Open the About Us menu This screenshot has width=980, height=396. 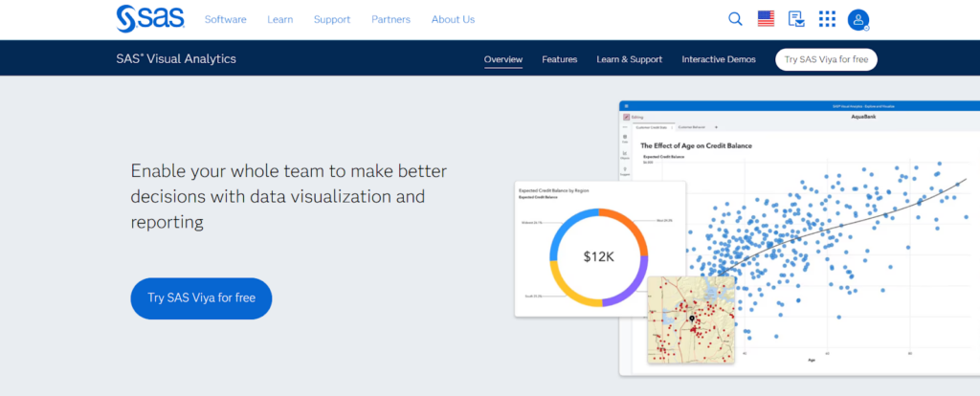coord(453,19)
